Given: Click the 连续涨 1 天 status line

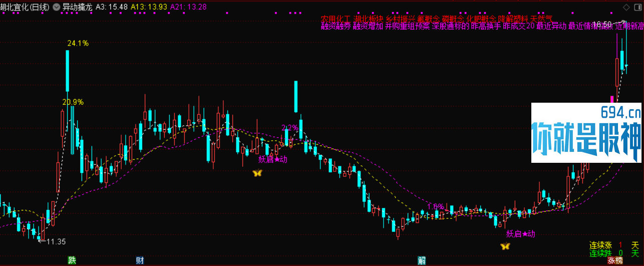Looking at the screenshot, I should [x=614, y=245].
